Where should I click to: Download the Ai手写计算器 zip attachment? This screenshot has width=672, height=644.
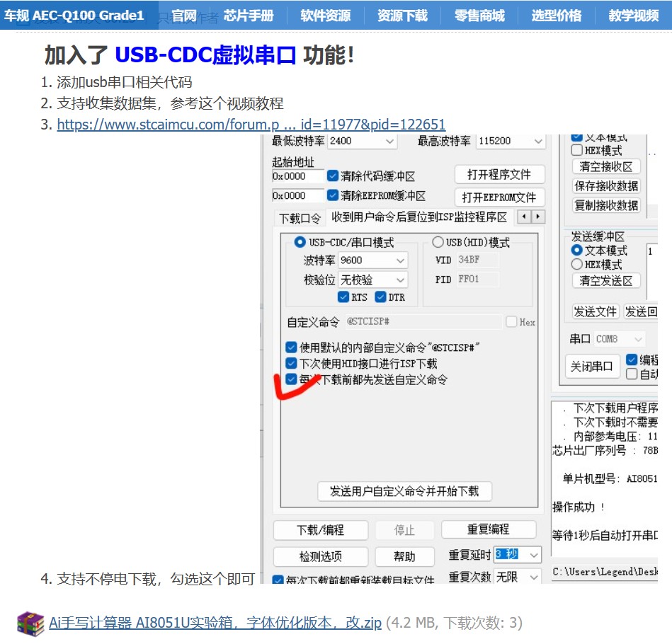(x=215, y=623)
